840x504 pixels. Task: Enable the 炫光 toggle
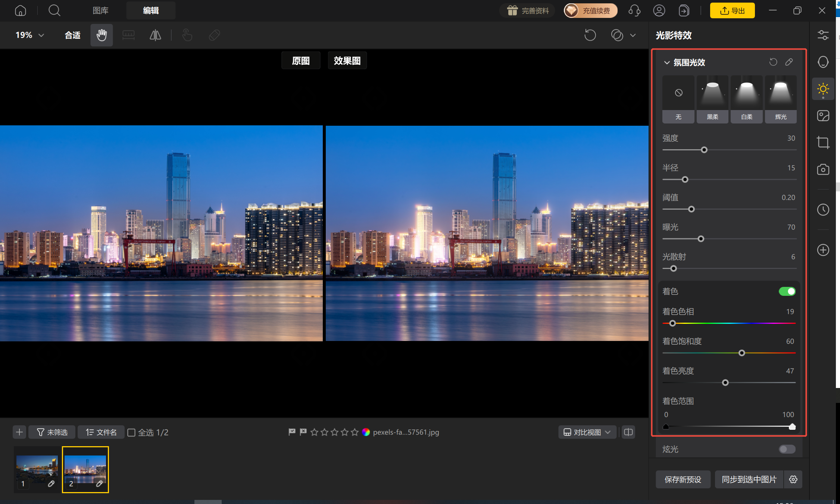787,449
